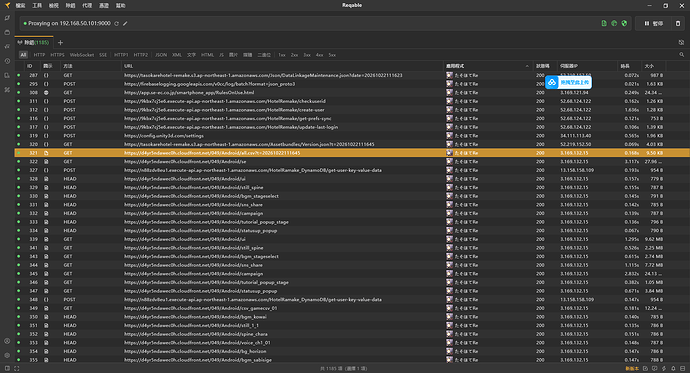Clear the captured traffic with the trash icon
This screenshot has width=690, height=373.
(x=678, y=23)
